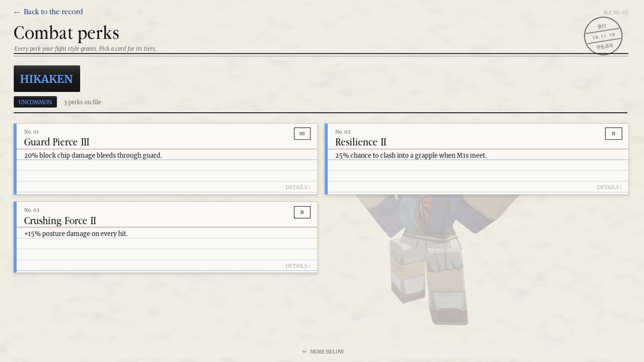Click tier II badge on Crushing Force card

tap(302, 212)
